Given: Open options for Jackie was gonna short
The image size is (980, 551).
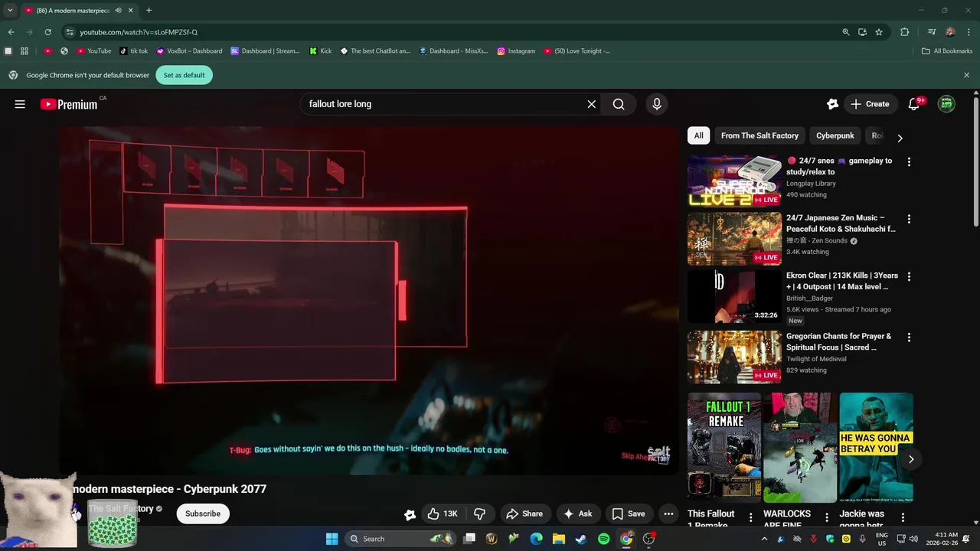Looking at the screenshot, I should (903, 518).
